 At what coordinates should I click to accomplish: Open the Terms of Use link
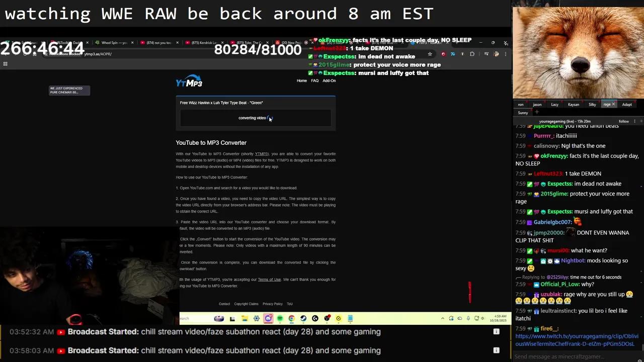[269, 280]
